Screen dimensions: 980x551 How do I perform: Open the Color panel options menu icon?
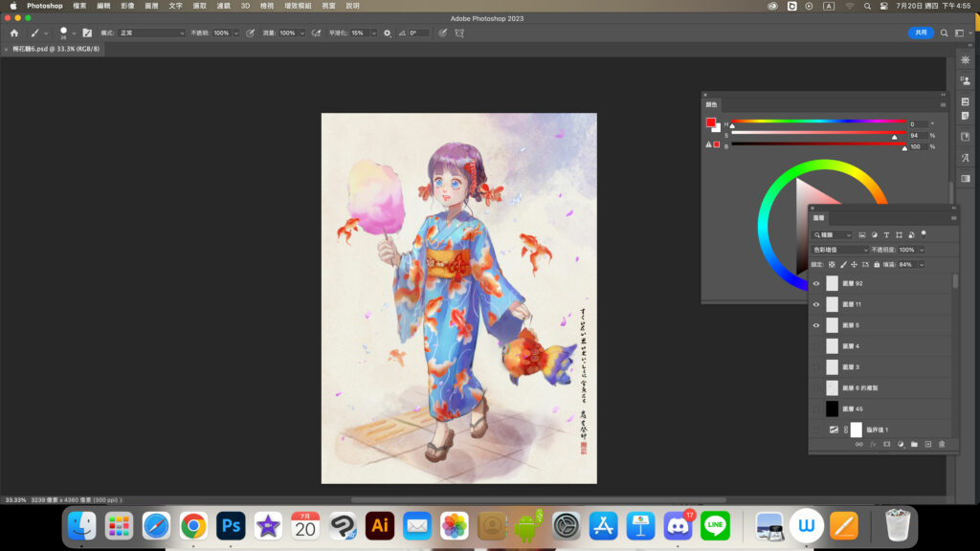tap(943, 104)
